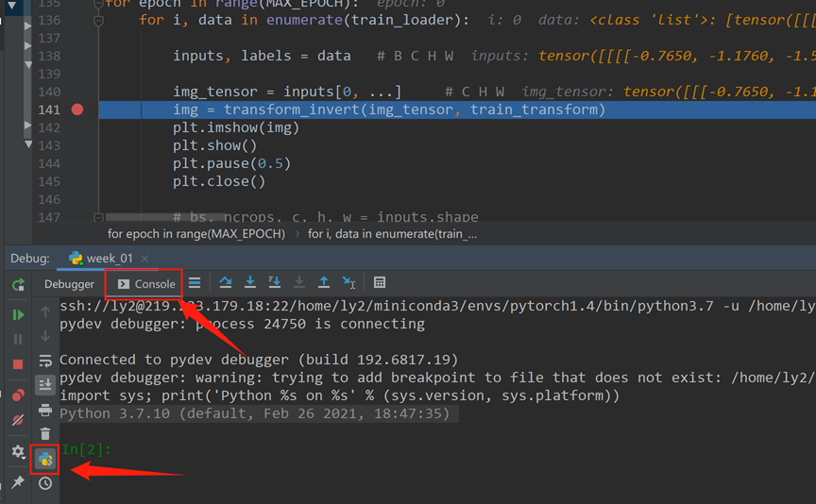Click the editor's horizontal scrollbar
Image resolution: width=816 pixels, height=504 pixels.
164,217
